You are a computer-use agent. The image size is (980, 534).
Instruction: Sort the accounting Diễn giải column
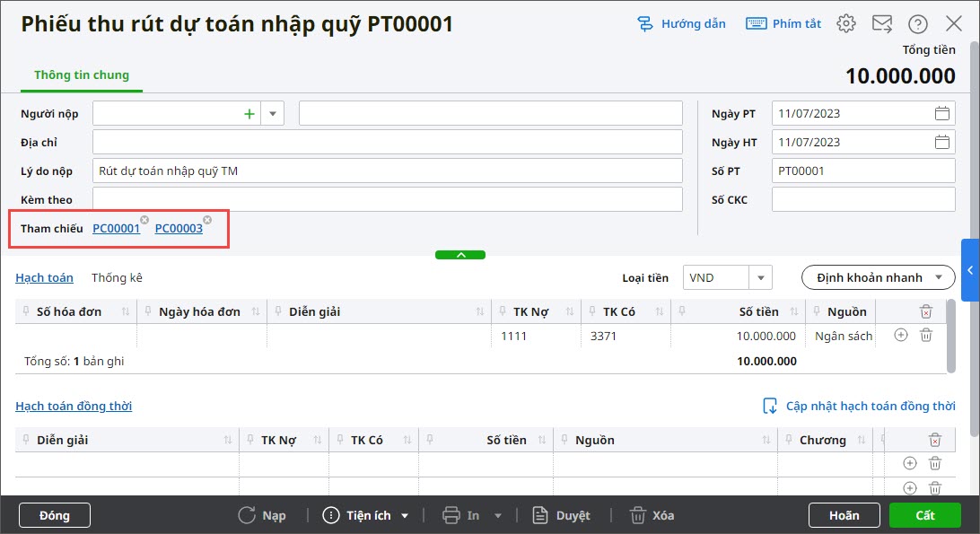480,311
